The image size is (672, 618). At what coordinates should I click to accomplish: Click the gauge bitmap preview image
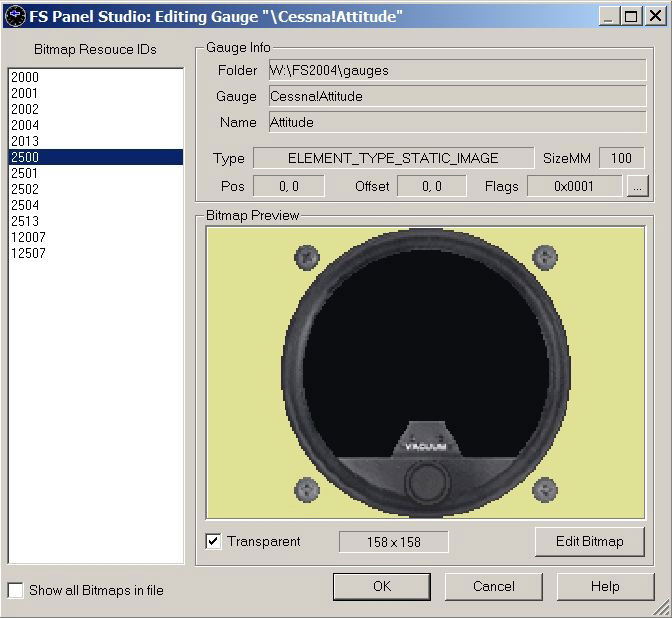point(427,372)
